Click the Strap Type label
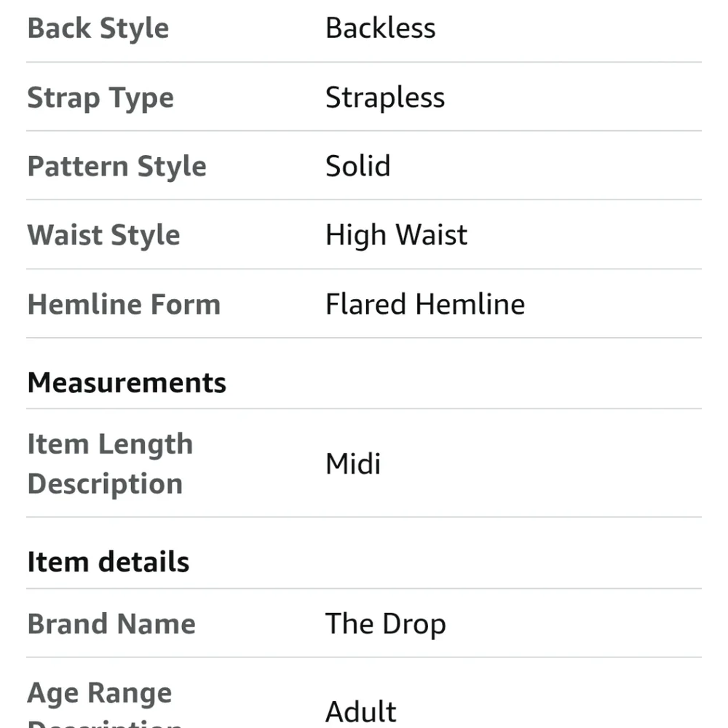728x728 pixels. pyautogui.click(x=100, y=98)
